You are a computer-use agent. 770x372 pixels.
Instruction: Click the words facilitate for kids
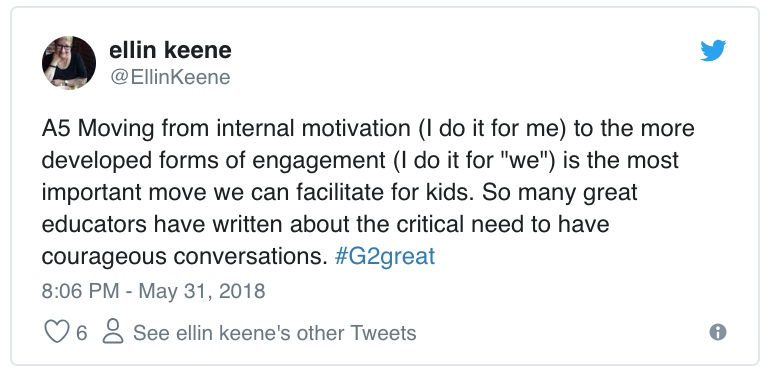385,192
